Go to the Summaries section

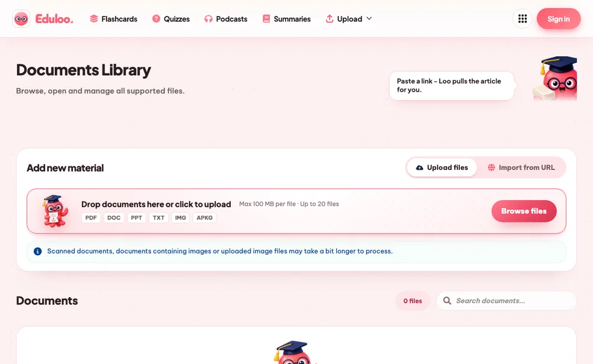pyautogui.click(x=287, y=19)
